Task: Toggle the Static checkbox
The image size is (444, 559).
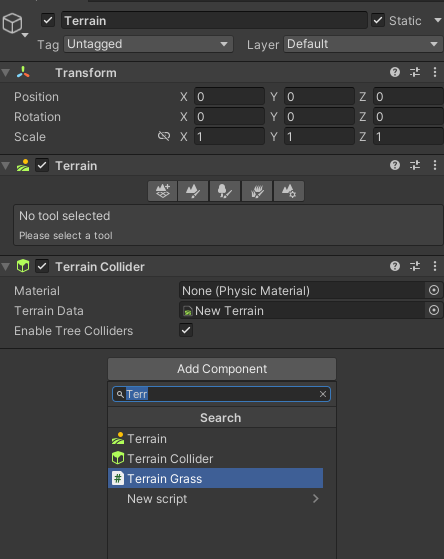Action: (378, 20)
